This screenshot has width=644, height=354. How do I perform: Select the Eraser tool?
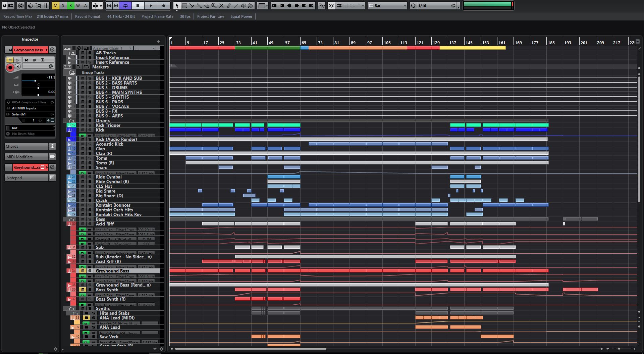tap(207, 6)
